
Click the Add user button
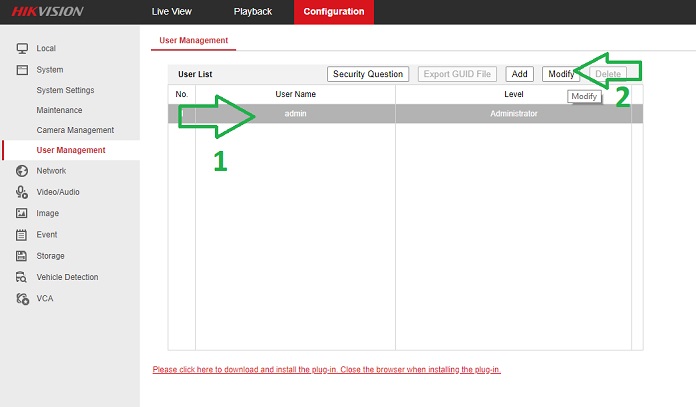(519, 74)
